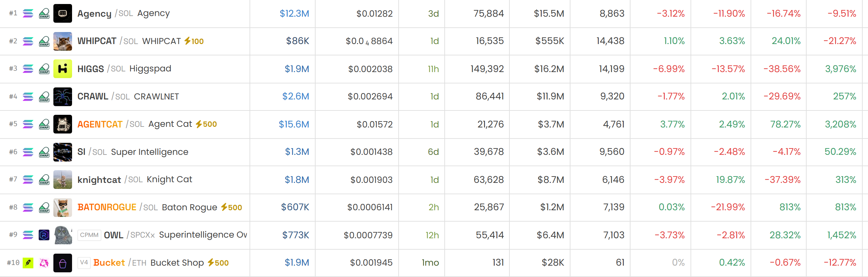Click the knightcat token picture
This screenshot has width=868, height=277.
(x=63, y=180)
